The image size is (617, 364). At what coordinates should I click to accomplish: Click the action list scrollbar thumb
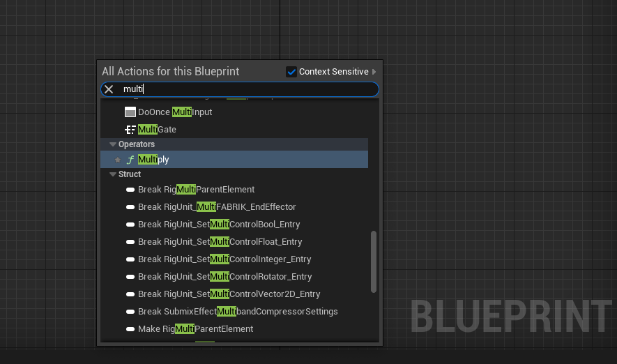coord(374,261)
